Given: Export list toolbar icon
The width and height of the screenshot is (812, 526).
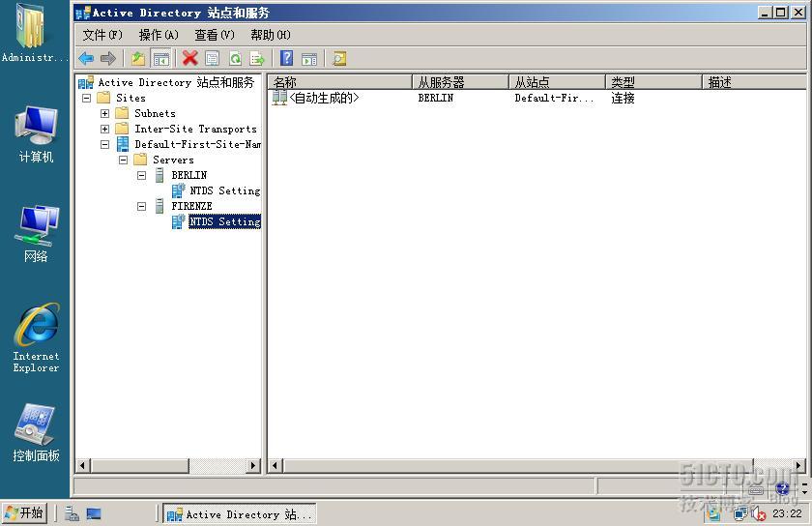Looking at the screenshot, I should [257, 59].
